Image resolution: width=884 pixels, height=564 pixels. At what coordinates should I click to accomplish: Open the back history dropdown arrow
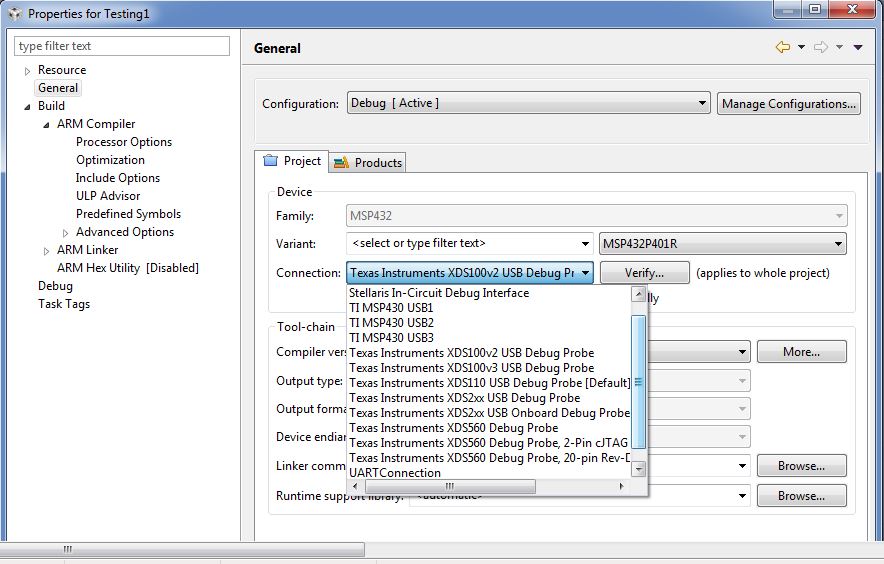pos(801,47)
